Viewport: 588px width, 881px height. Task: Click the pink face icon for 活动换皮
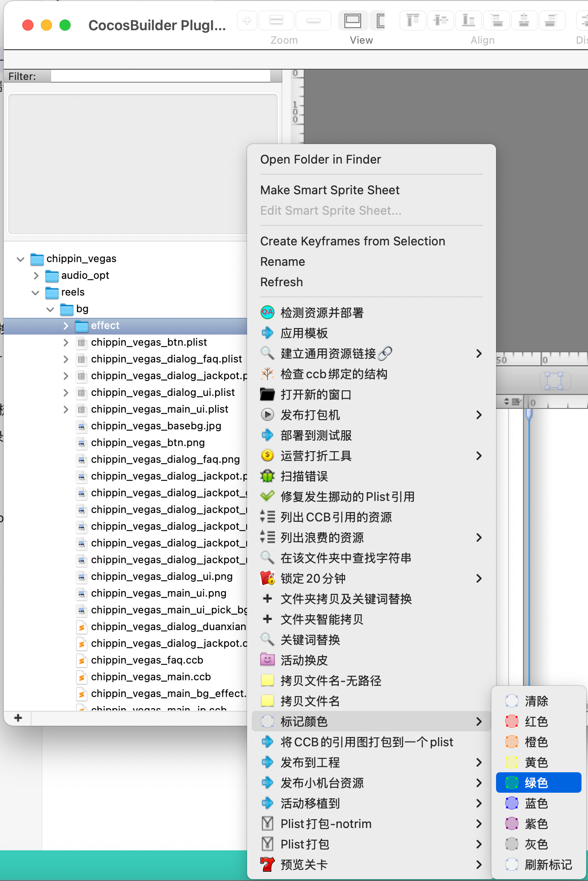coord(268,660)
